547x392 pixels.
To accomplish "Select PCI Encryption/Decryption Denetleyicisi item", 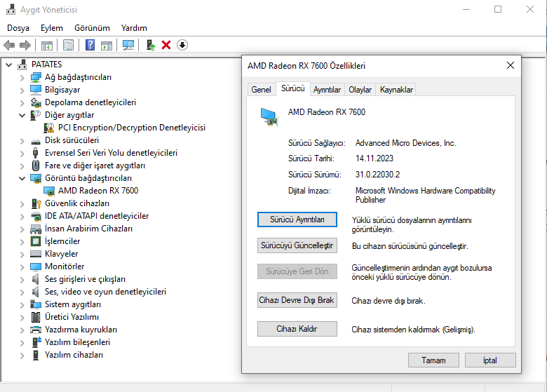I will point(132,128).
